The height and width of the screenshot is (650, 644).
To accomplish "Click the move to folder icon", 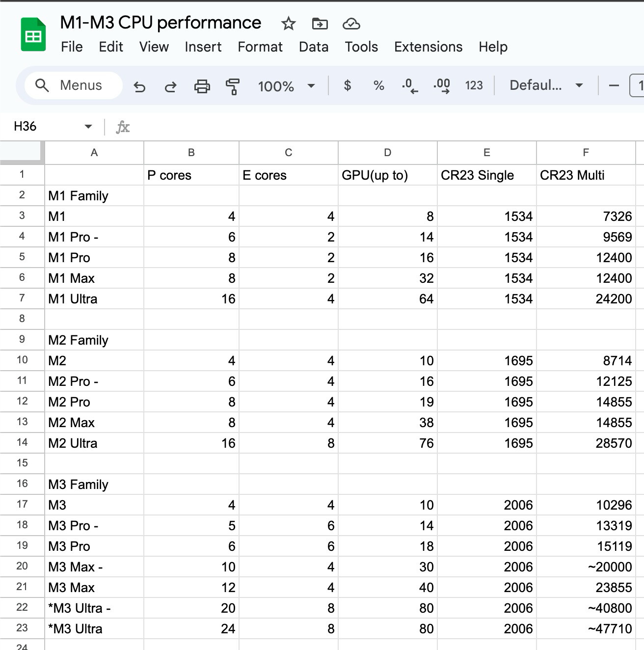I will coord(320,24).
